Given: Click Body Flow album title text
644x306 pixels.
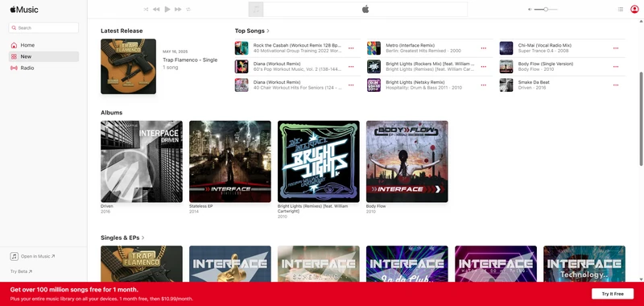Looking at the screenshot, I should click(376, 206).
